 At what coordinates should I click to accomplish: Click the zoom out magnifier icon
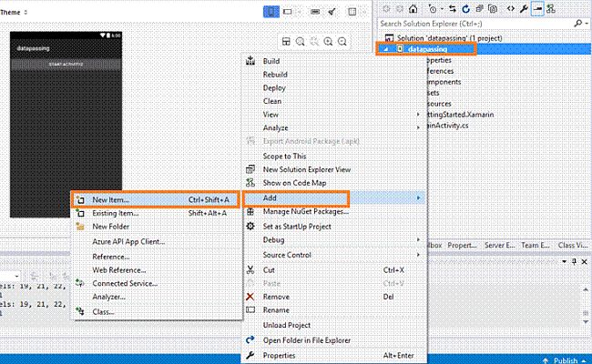tap(342, 42)
